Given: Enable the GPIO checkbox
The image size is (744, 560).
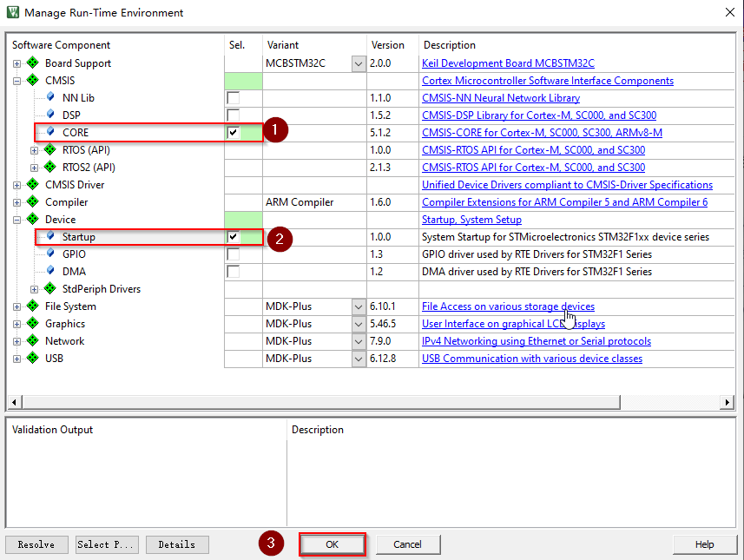Looking at the screenshot, I should pyautogui.click(x=233, y=254).
